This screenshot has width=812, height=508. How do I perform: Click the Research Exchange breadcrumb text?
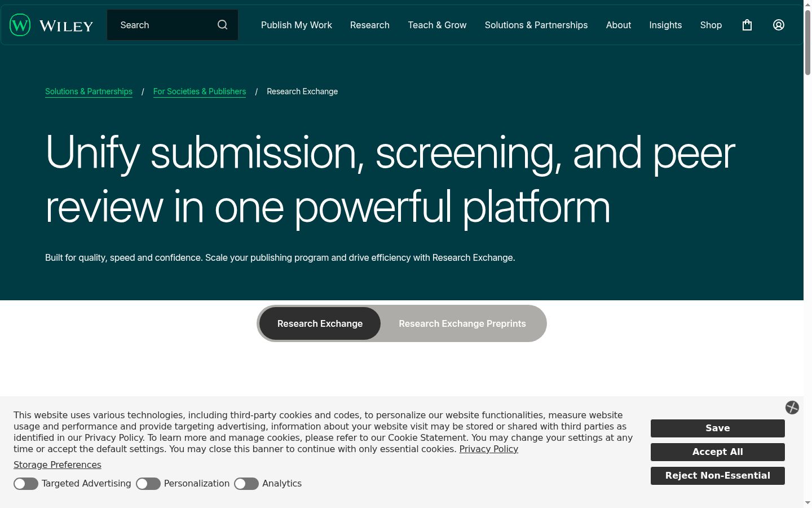click(302, 91)
